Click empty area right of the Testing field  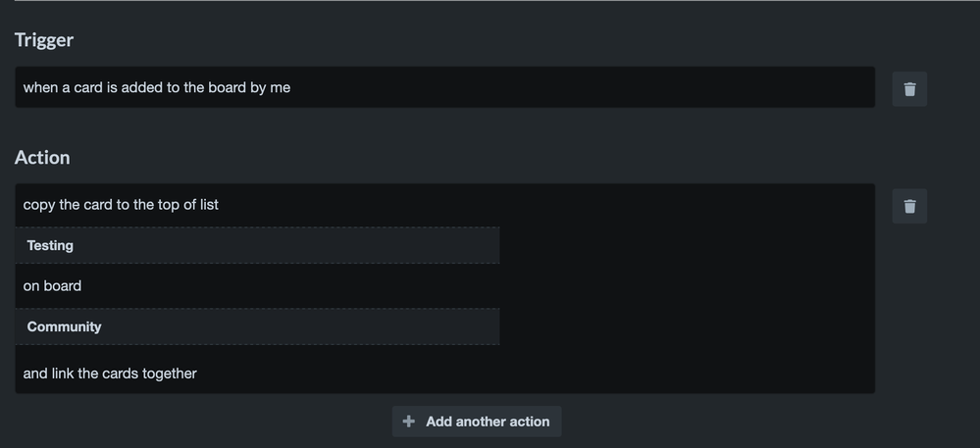[x=687, y=245]
